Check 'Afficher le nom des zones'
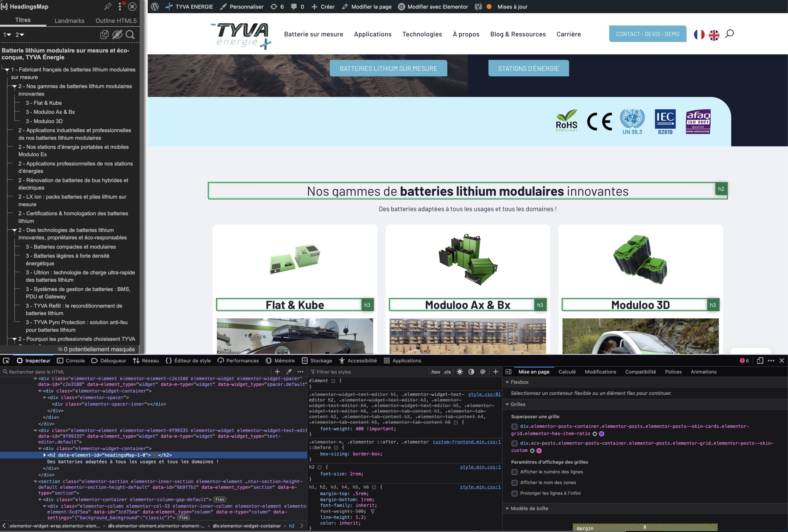 (x=514, y=483)
